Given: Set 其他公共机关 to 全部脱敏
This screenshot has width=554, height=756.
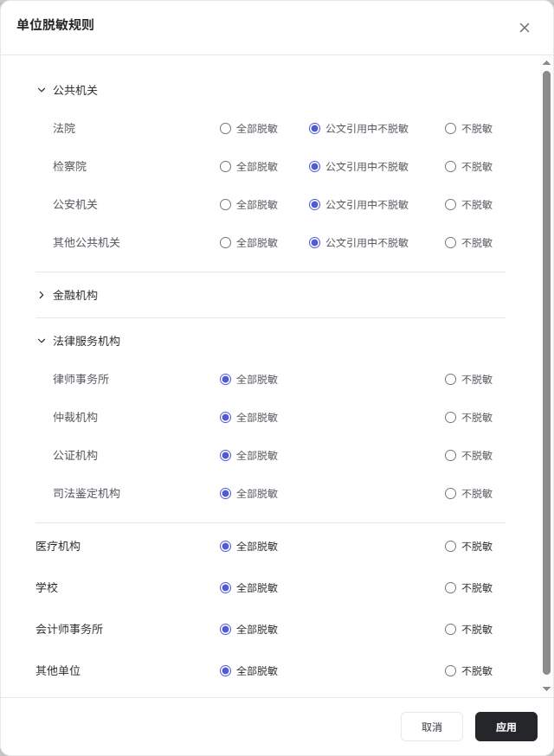Looking at the screenshot, I should point(225,243).
